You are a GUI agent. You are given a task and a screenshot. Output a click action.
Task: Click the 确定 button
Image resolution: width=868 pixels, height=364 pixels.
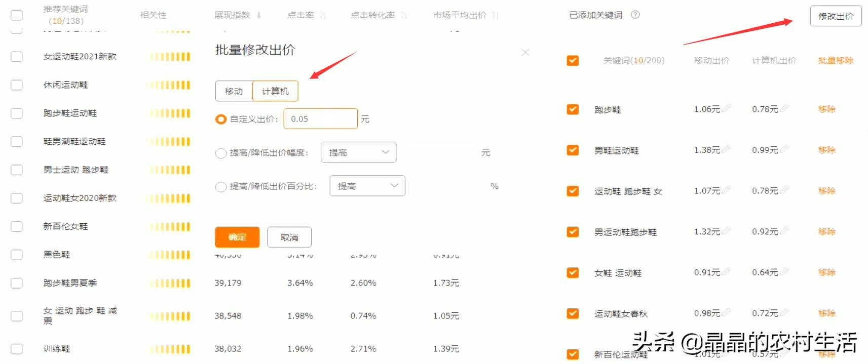point(237,237)
